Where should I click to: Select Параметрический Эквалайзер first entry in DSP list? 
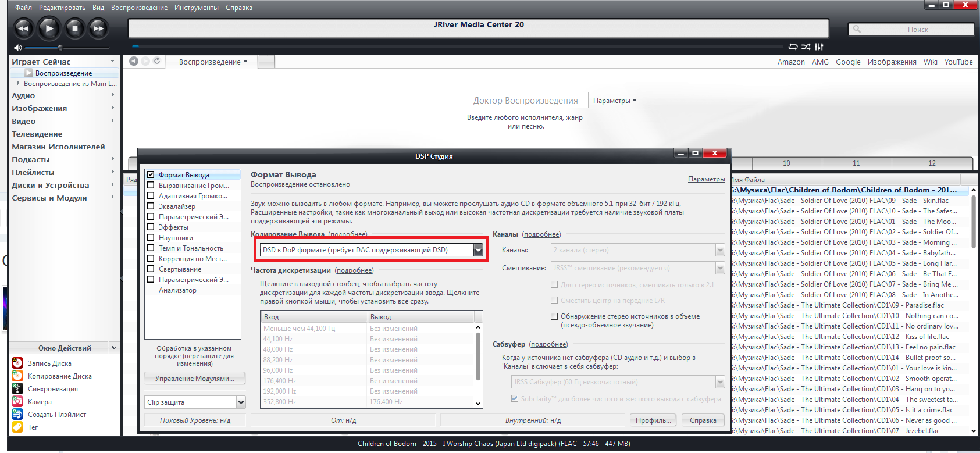[194, 216]
